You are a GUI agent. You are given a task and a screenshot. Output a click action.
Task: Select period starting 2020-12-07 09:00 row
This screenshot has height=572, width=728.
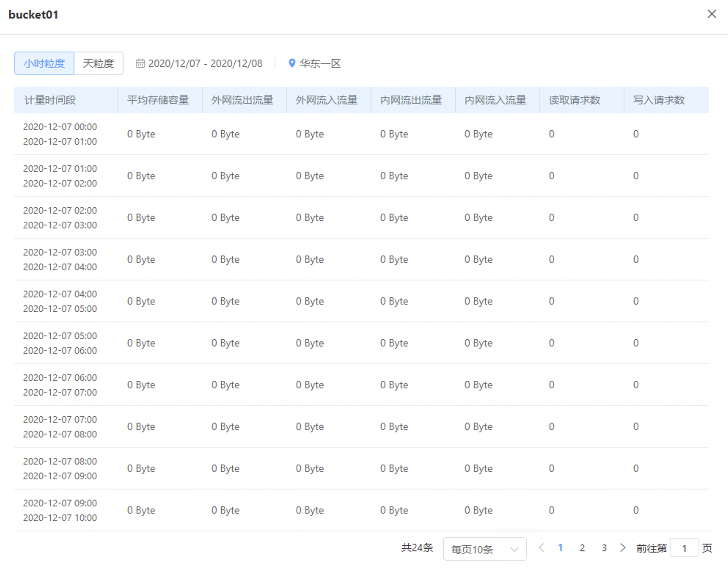[x=361, y=510]
